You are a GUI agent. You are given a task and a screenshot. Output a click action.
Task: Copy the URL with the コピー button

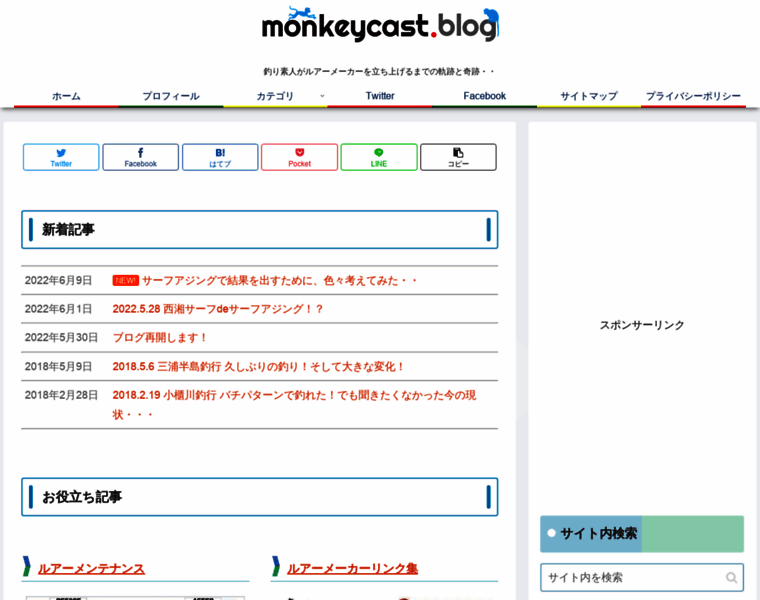point(459,157)
